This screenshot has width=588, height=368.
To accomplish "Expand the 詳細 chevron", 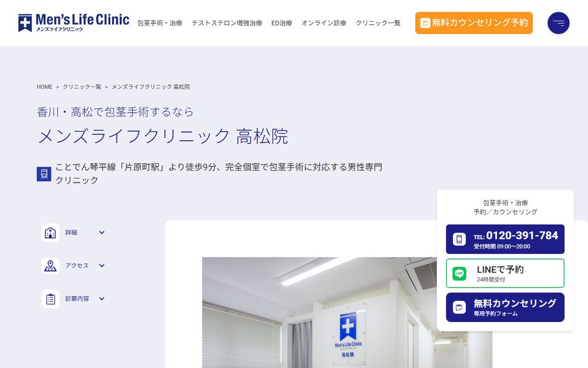I will click(x=102, y=233).
